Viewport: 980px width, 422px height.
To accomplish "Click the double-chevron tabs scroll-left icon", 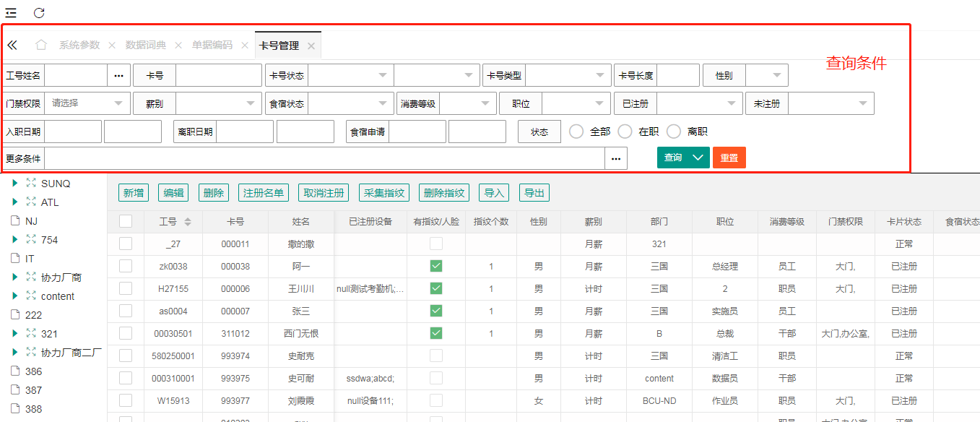I will [x=12, y=45].
